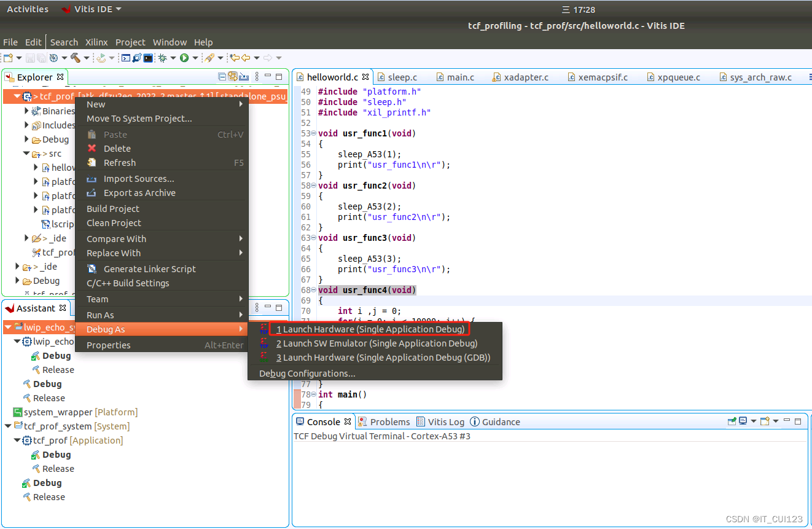Open the Guidance tab
The image size is (812, 529).
click(494, 422)
